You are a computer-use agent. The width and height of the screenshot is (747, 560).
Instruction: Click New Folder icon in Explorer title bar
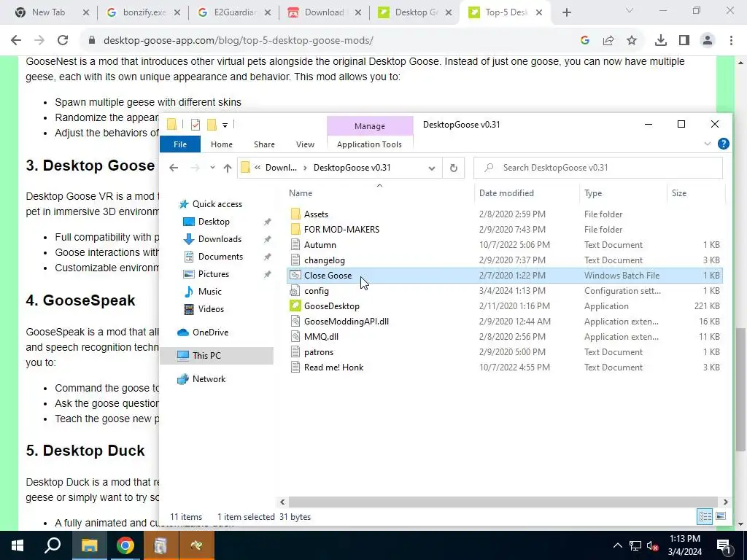click(x=212, y=125)
